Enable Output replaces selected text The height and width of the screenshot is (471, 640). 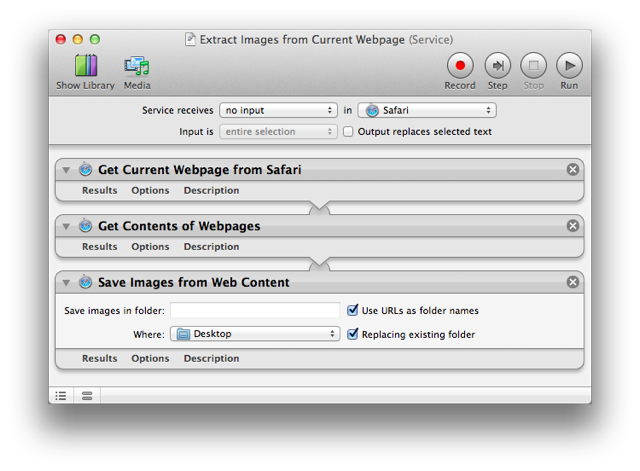tap(348, 132)
